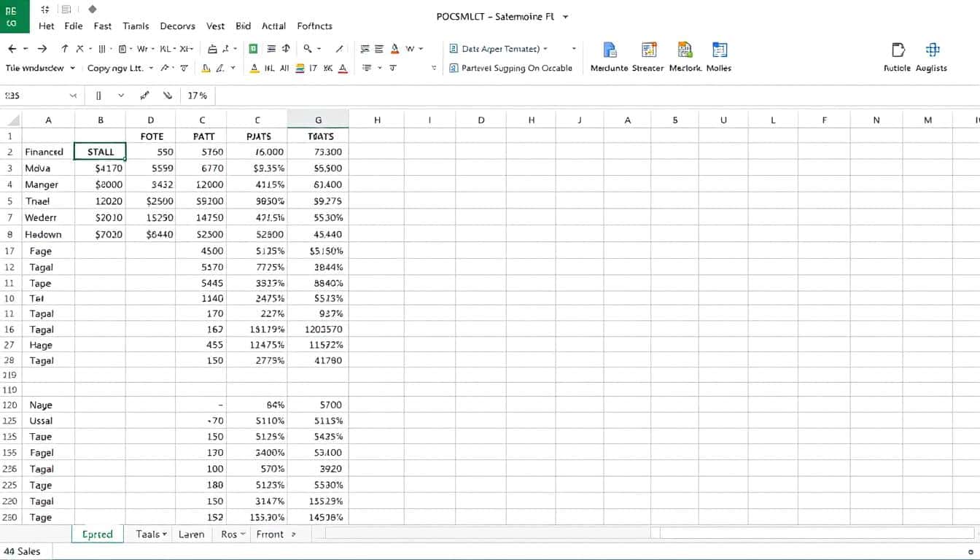The width and height of the screenshot is (980, 560).
Task: Click the Molles icon
Action: [x=720, y=50]
